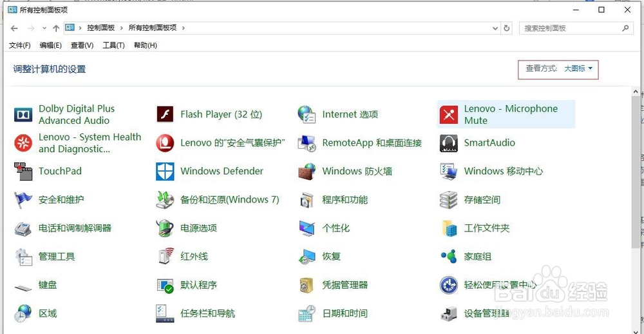644x334 pixels.
Task: Open the 电话和调制解调器 icon
Action: [23, 228]
